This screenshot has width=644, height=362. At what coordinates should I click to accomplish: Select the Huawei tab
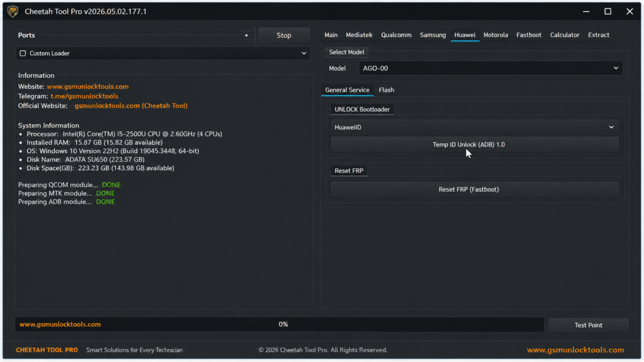[465, 35]
